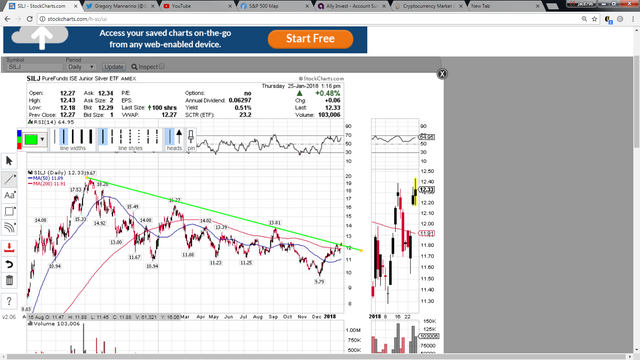Select the third line width
Viewport: 640px width, 360px height.
tap(73, 137)
